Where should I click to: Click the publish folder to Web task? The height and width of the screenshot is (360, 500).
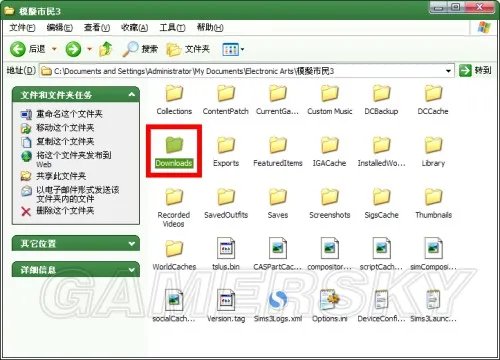(x=66, y=159)
